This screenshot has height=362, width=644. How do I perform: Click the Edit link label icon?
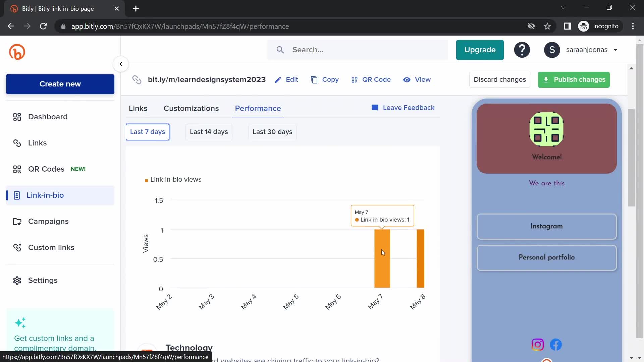(278, 79)
